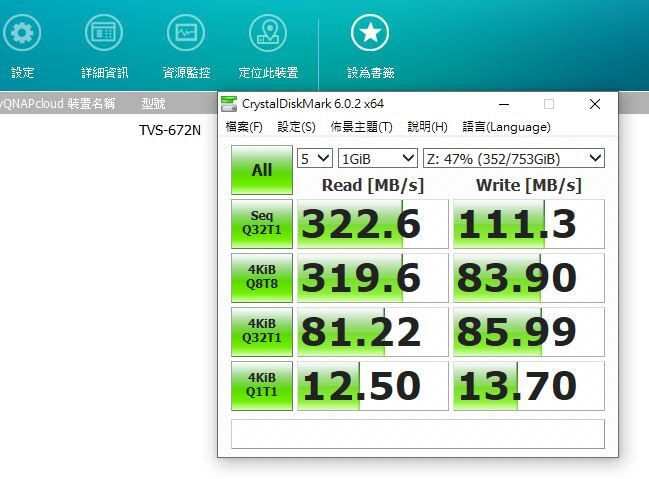Run the 4KiB Q1T1 benchmark
Image resolution: width=649 pixels, height=479 pixels.
[x=261, y=385]
